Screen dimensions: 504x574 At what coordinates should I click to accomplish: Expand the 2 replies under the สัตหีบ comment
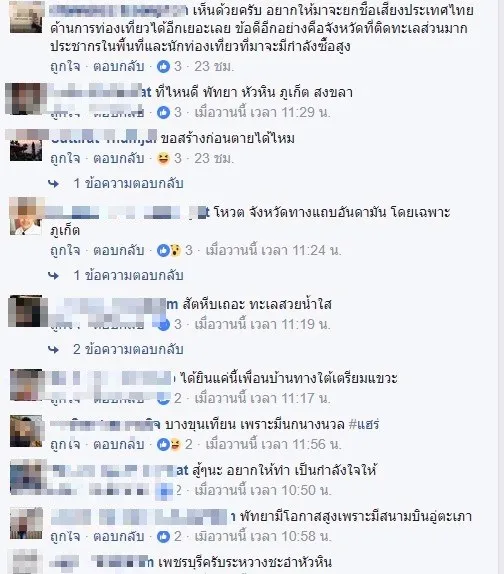click(x=128, y=349)
